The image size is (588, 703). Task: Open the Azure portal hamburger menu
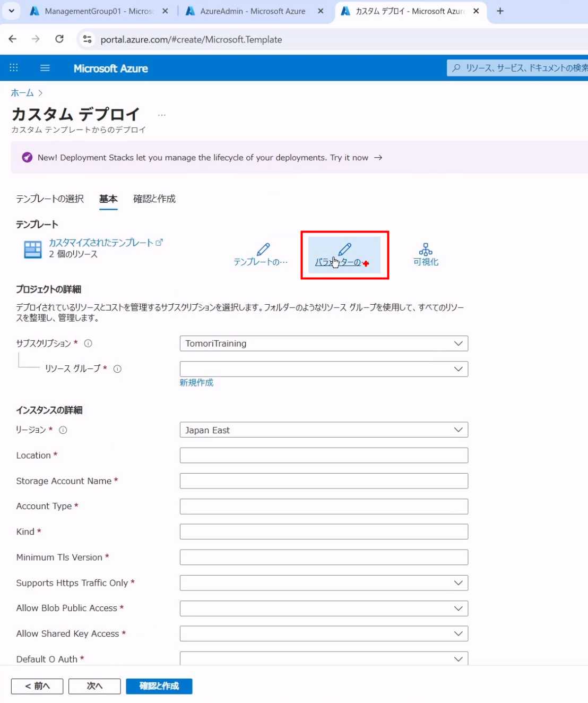pos(45,68)
